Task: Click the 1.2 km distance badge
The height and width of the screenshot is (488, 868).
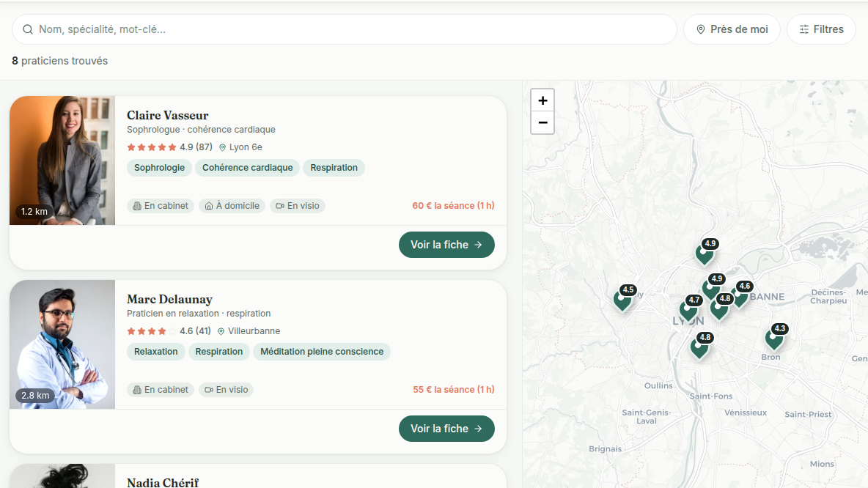Action: 34,211
